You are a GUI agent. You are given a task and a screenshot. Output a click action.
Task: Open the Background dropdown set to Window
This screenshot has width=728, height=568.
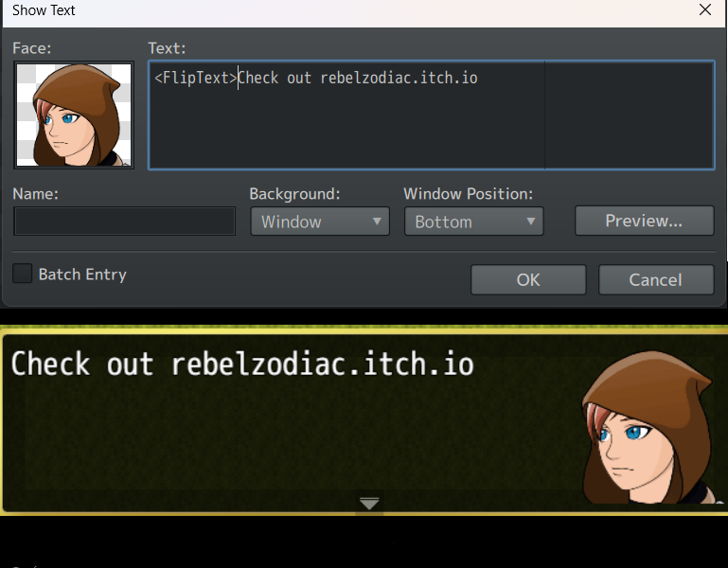pos(320,222)
